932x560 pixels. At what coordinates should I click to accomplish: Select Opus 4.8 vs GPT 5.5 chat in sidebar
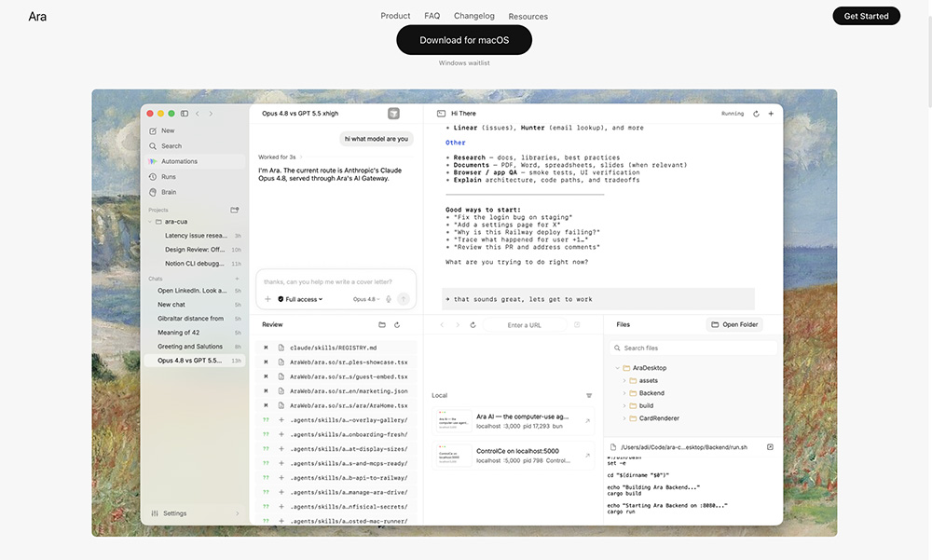[x=195, y=361]
